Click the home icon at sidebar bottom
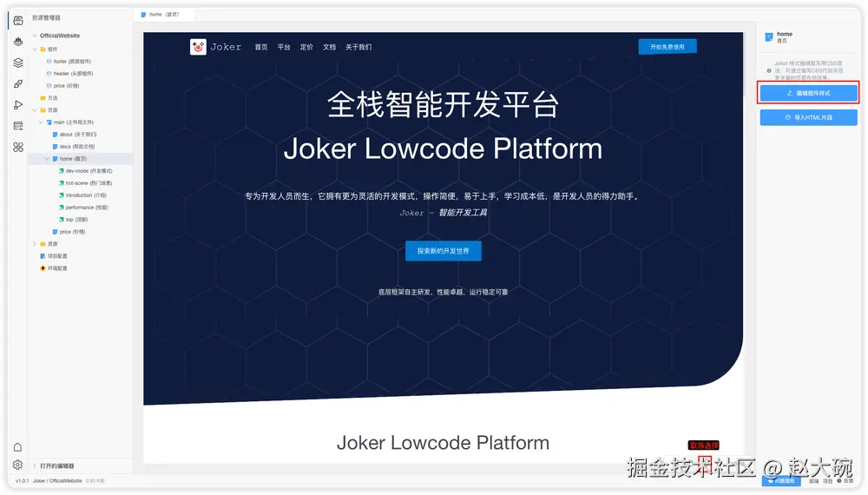868x495 pixels. tap(17, 447)
